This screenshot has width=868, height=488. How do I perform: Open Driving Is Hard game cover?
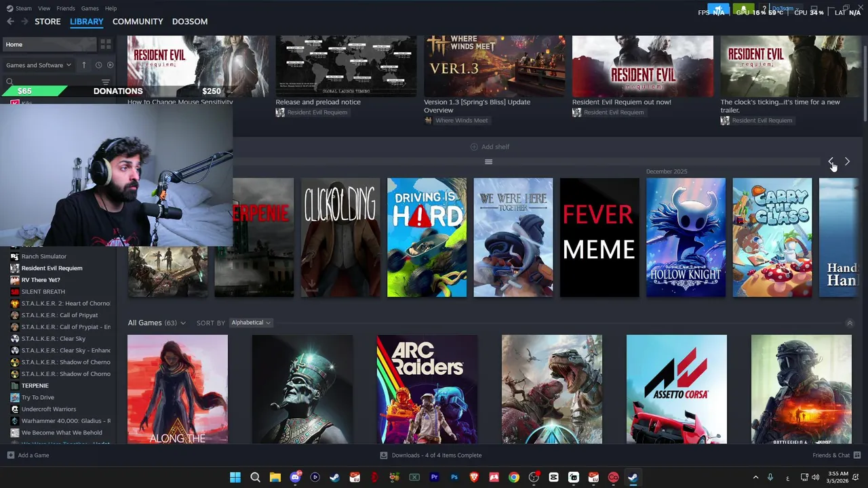click(x=427, y=237)
